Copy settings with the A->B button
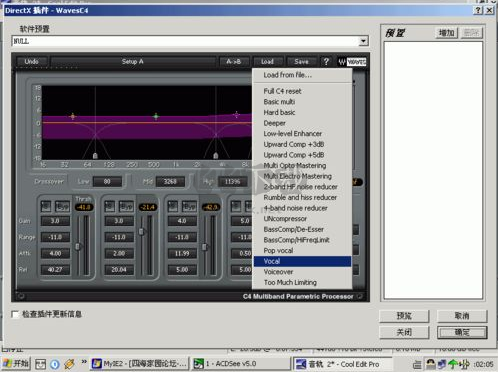The width and height of the screenshot is (498, 372). click(x=233, y=62)
